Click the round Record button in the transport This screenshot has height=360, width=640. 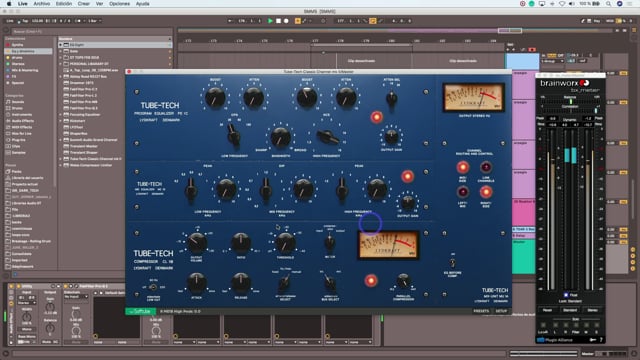[x=286, y=21]
